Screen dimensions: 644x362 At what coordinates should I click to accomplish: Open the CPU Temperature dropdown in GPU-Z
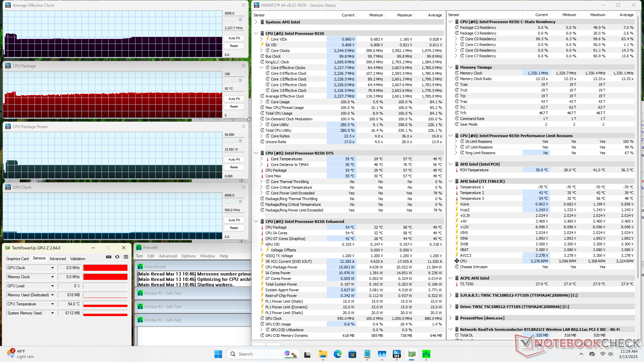point(52,304)
